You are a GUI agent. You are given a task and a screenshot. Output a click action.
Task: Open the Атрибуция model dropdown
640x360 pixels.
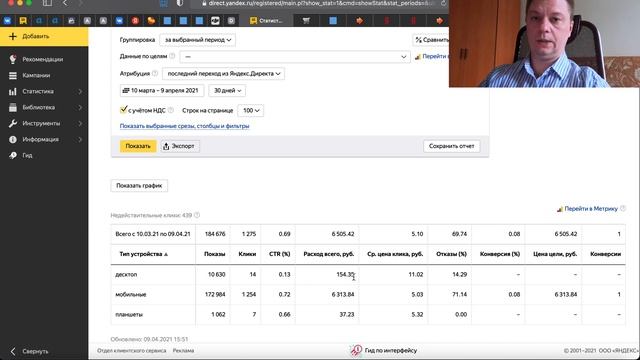[x=224, y=74]
